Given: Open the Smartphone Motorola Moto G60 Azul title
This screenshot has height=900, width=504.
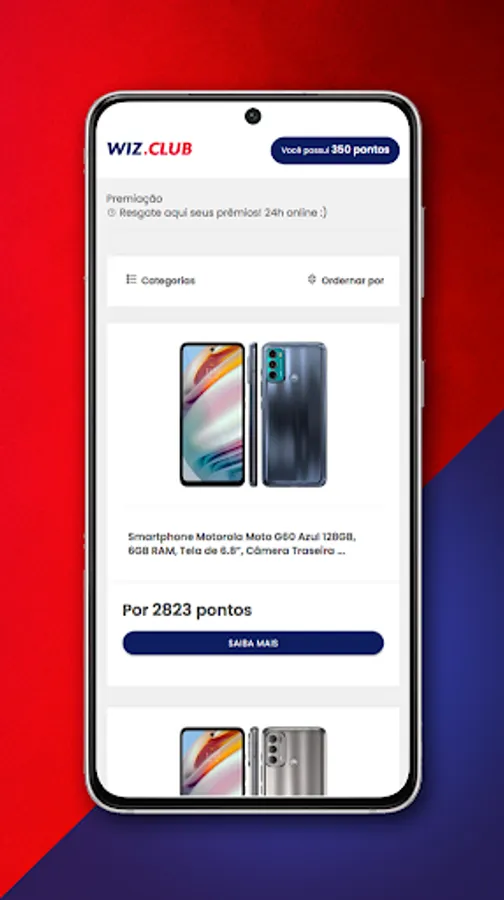Looking at the screenshot, I should click(242, 544).
